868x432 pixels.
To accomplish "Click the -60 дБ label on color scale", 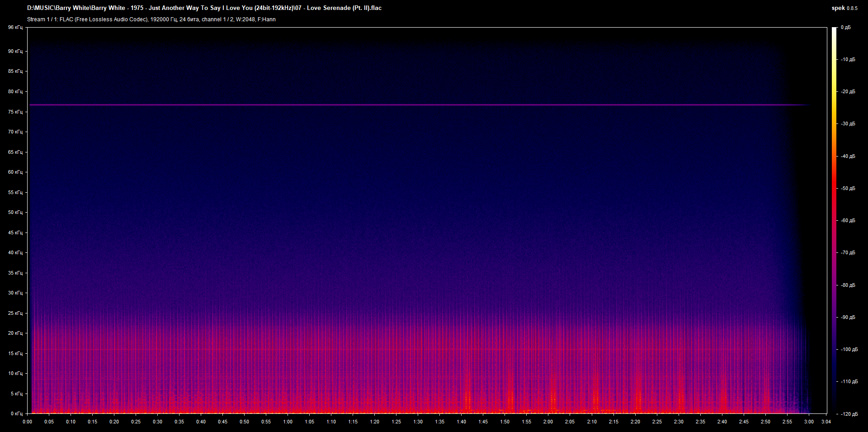I will pos(848,221).
